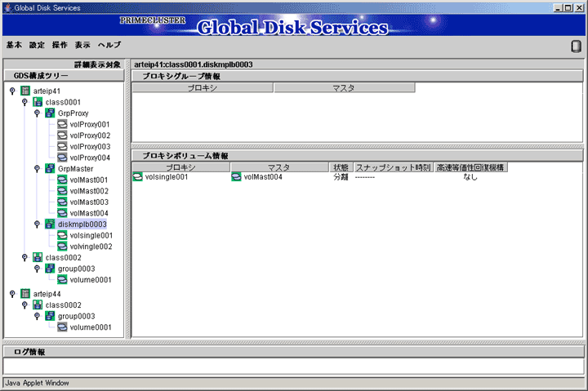
Task: Click the volMast004 tree volume icon
Action: coord(62,213)
